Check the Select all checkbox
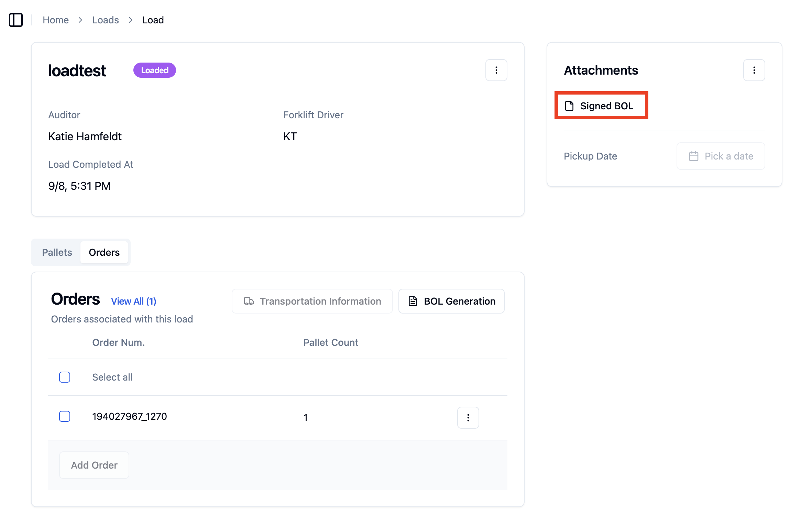The height and width of the screenshot is (515, 812). click(65, 377)
